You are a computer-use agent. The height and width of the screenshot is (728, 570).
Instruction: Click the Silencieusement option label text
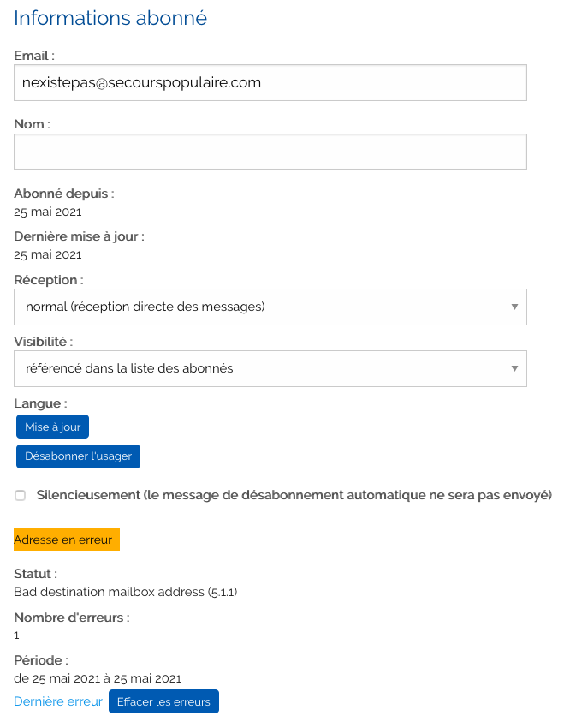294,495
